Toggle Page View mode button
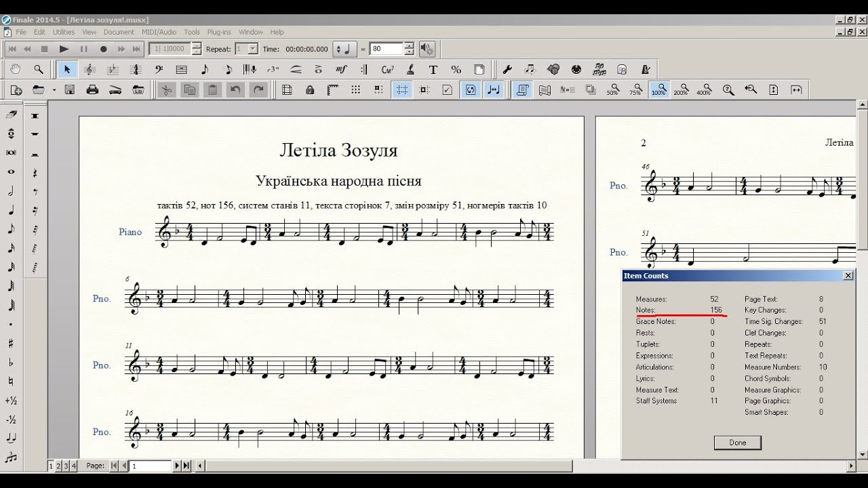This screenshot has width=868, height=488. (x=522, y=89)
